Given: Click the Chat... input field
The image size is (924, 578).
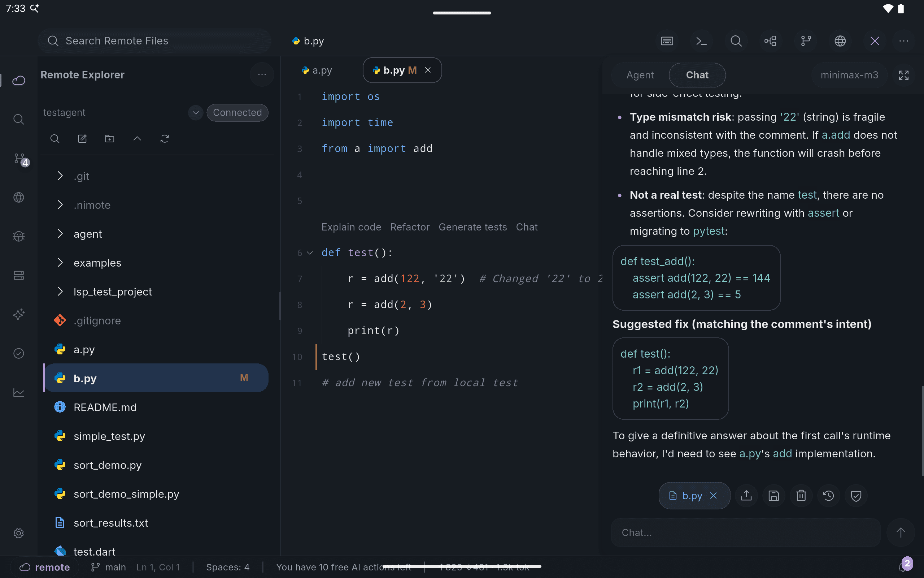Looking at the screenshot, I should click(x=745, y=532).
